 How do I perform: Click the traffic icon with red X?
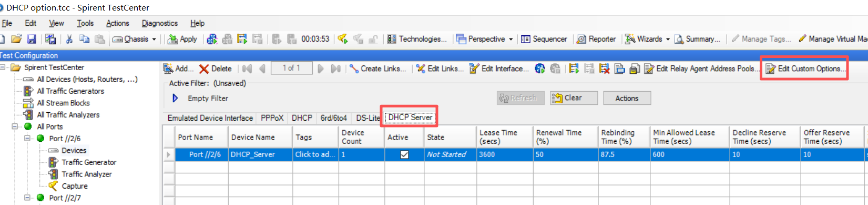pyautogui.click(x=604, y=69)
